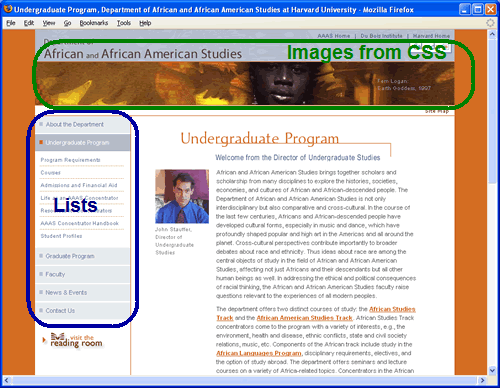Click the Undergraduate Program page heading
The width and height of the screenshot is (500, 388).
tap(260, 138)
